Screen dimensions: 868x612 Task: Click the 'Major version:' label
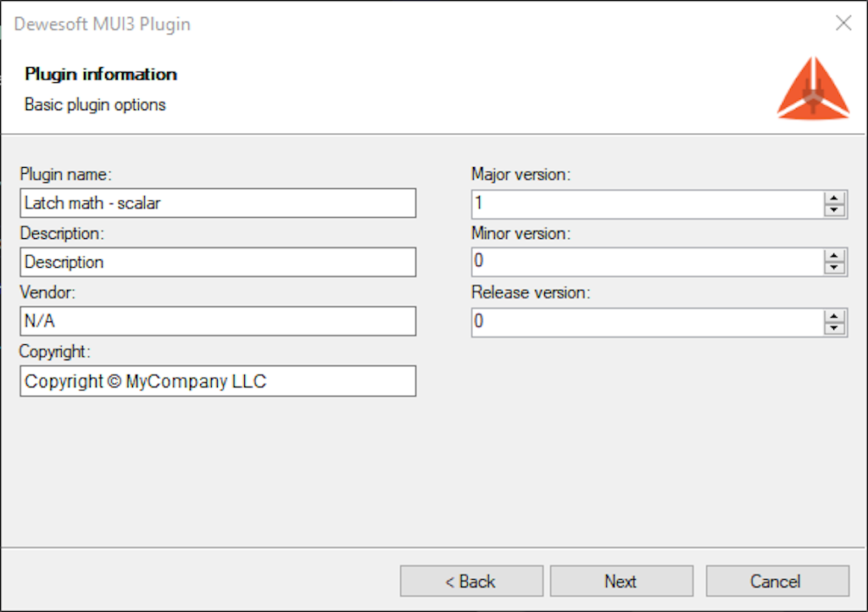520,175
